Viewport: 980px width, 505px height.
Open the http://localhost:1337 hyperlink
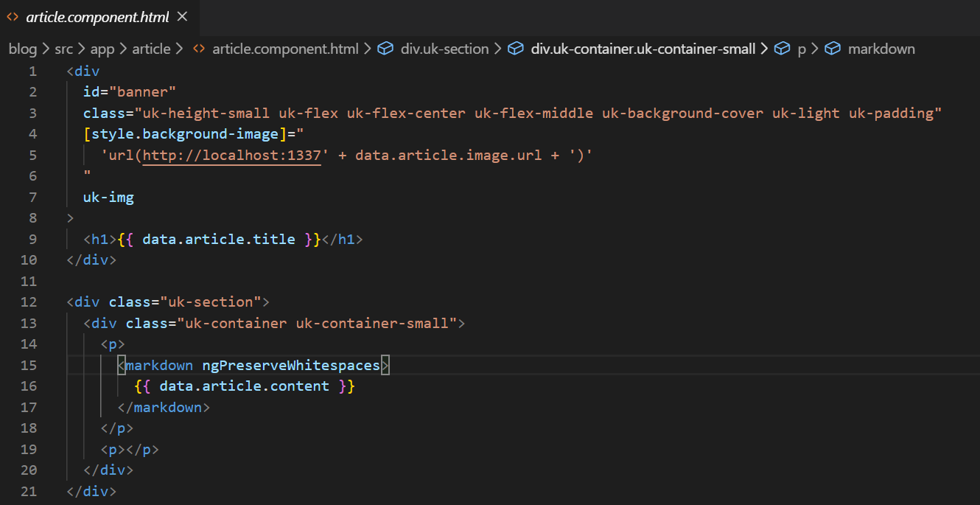click(x=231, y=155)
